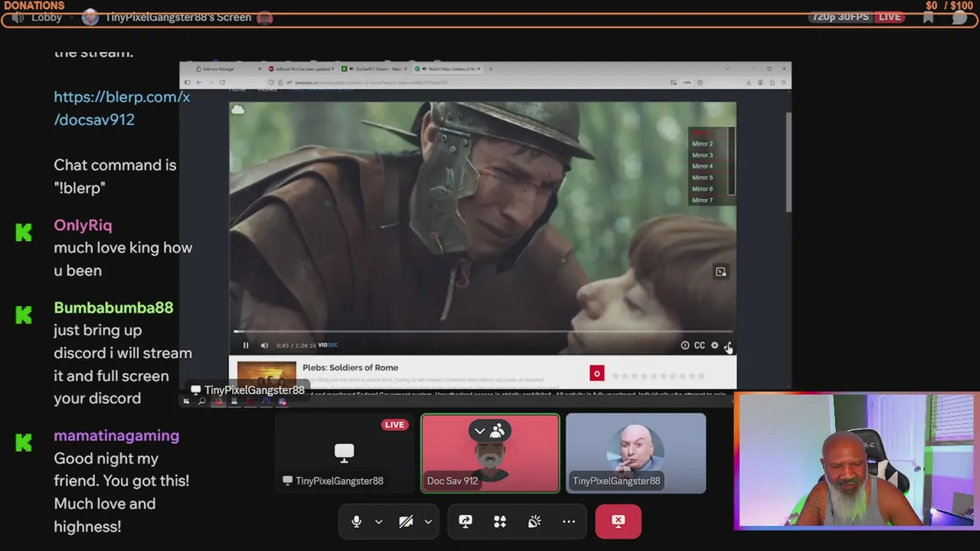Viewport: 980px width, 551px height.
Task: Click the people icon on Doc Sav tile
Action: click(x=498, y=431)
